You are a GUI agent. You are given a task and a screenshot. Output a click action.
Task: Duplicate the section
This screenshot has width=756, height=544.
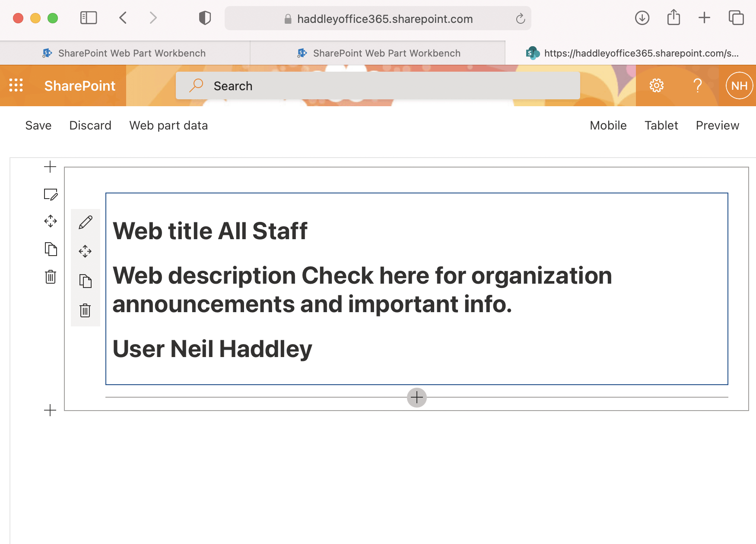51,249
